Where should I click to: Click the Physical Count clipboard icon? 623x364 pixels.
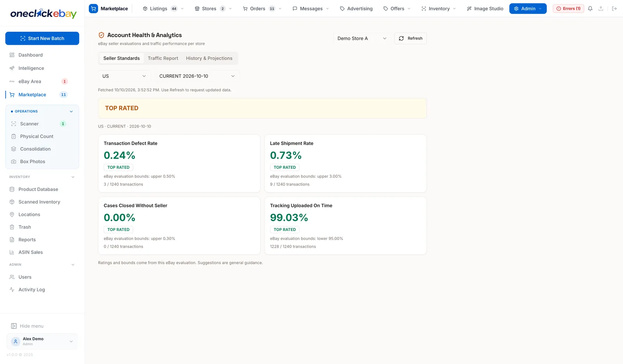pos(14,136)
